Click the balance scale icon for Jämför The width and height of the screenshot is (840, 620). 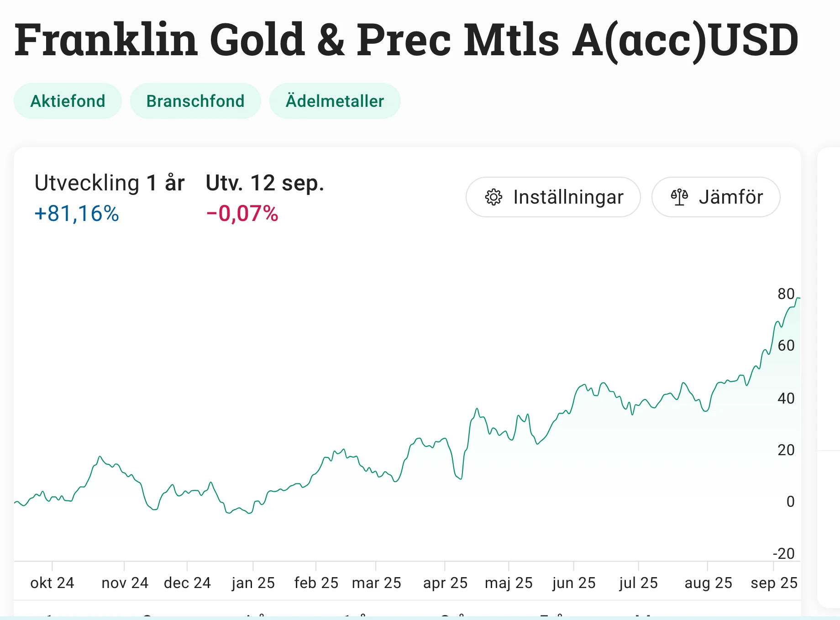tap(679, 197)
